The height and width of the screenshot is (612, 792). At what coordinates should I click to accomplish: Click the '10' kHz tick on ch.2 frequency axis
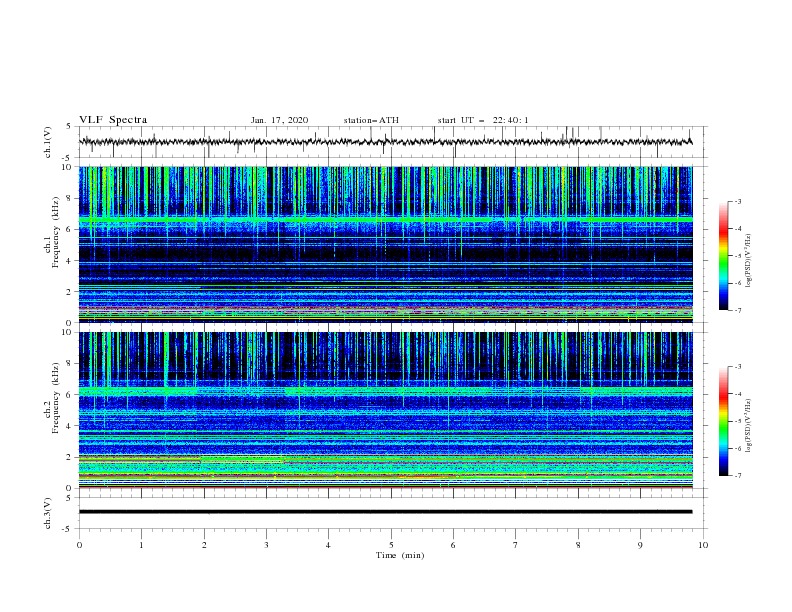pos(68,332)
